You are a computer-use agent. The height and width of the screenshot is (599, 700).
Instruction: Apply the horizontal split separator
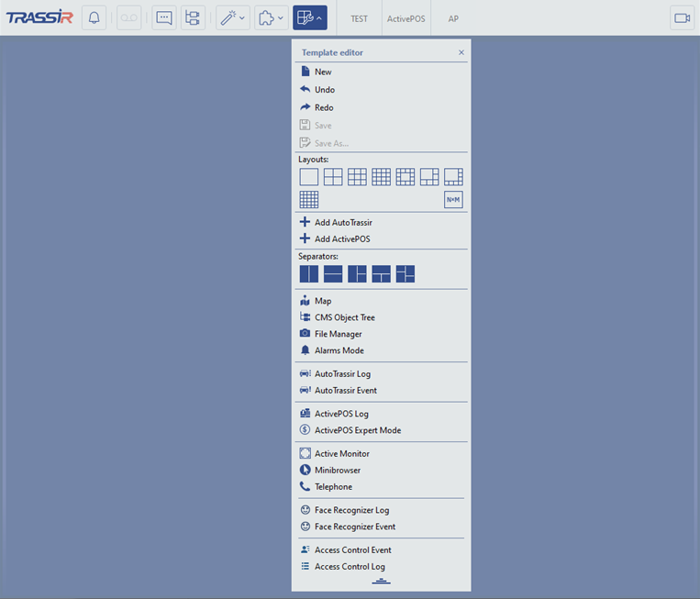pos(333,274)
